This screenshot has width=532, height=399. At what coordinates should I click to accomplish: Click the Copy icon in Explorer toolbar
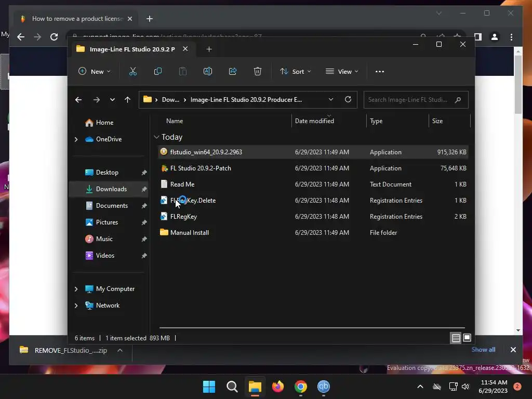[x=158, y=71]
